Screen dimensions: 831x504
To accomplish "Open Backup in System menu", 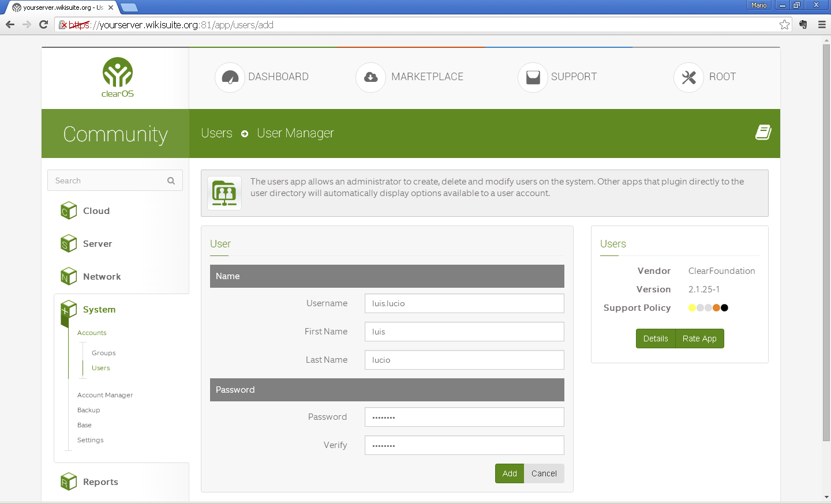I will pos(89,410).
